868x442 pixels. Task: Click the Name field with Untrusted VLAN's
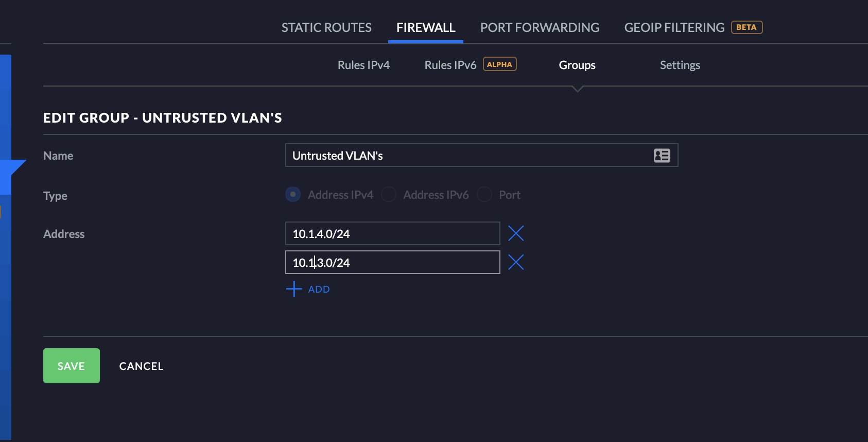482,155
